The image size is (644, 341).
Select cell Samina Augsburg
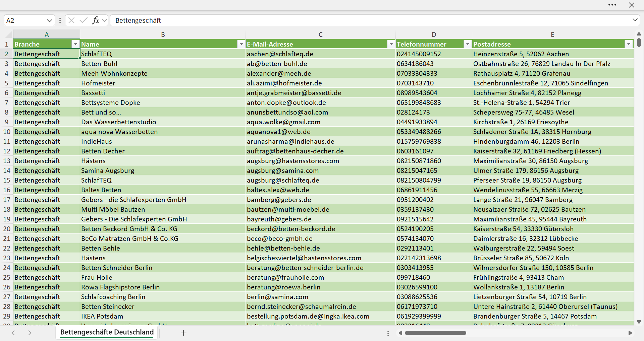[x=163, y=170]
